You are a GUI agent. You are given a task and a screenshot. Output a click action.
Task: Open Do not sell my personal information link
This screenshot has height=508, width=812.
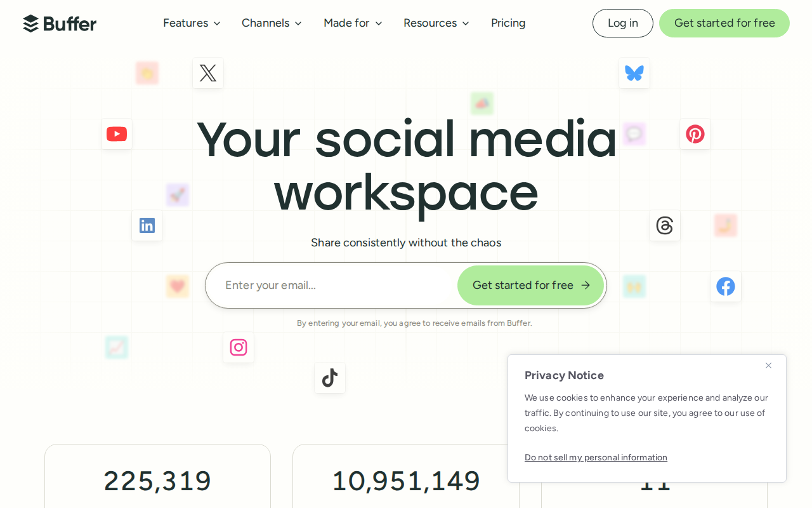[x=596, y=457]
